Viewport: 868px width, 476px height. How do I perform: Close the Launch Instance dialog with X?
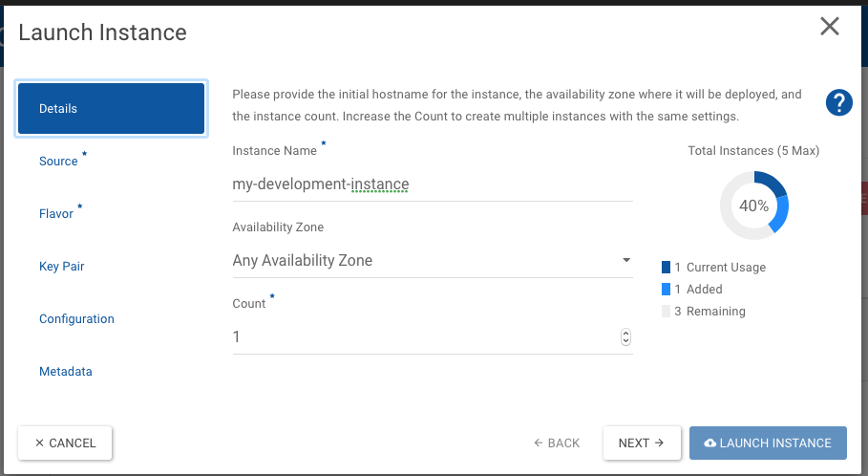tap(829, 27)
